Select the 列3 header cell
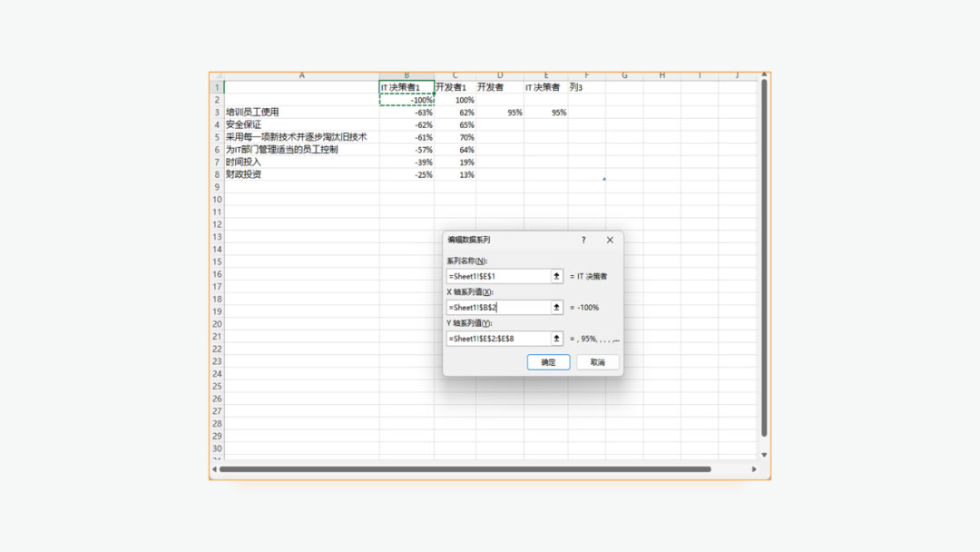This screenshot has height=552, width=980. [587, 87]
